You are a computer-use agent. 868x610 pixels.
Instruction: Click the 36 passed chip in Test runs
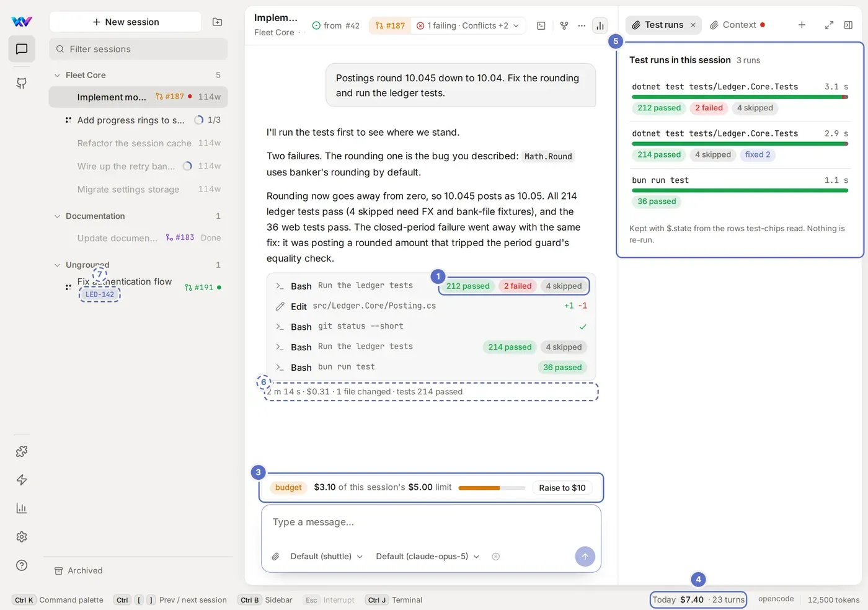tap(657, 201)
